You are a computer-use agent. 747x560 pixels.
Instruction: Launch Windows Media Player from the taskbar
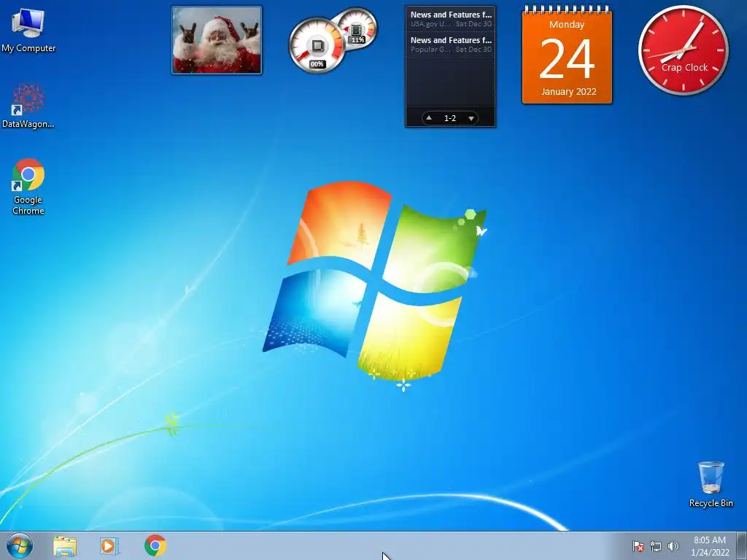point(109,546)
